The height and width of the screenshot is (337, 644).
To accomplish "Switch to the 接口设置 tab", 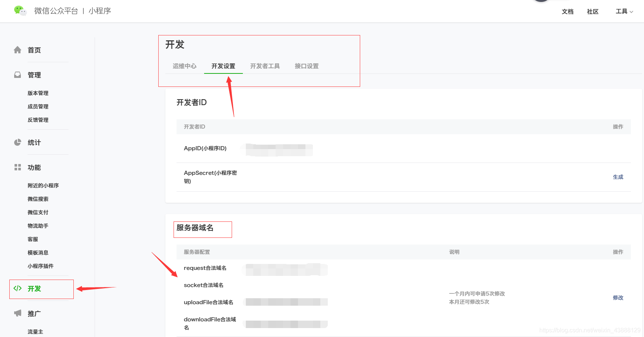I will [x=307, y=66].
